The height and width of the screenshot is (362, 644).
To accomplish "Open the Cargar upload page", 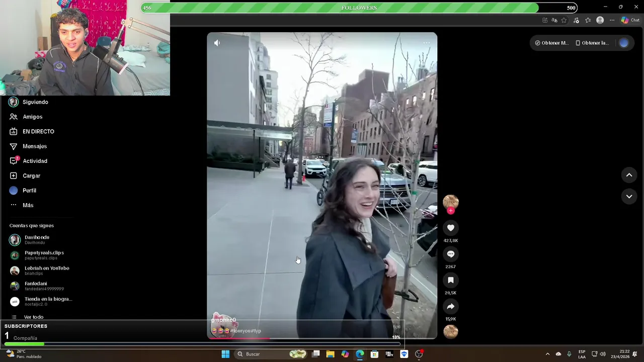I will [25, 175].
